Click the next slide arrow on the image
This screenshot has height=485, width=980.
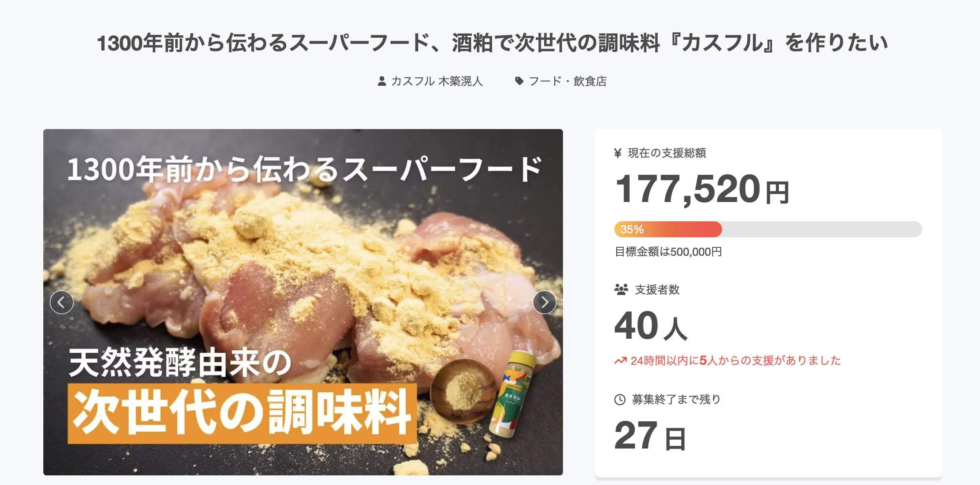(544, 302)
